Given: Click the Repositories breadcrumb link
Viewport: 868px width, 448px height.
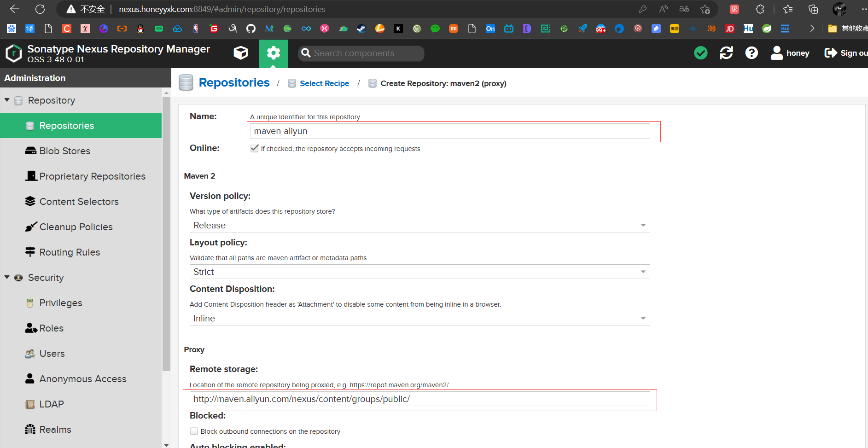Looking at the screenshot, I should (234, 82).
